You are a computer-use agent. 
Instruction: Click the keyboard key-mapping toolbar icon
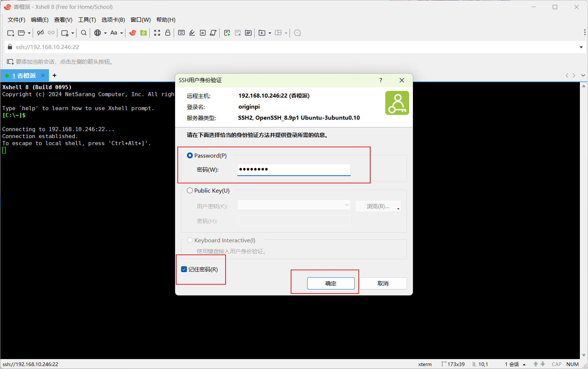click(181, 33)
